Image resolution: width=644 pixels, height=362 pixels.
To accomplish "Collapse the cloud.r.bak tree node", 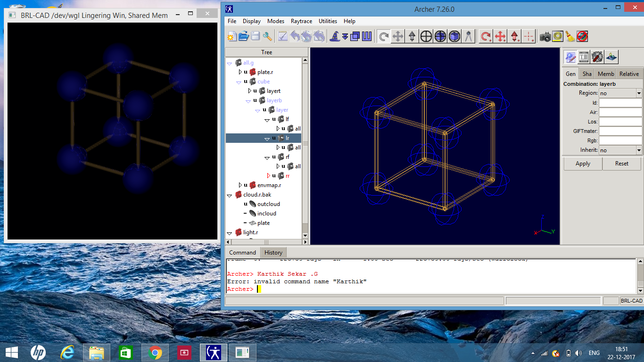I will pyautogui.click(x=230, y=195).
